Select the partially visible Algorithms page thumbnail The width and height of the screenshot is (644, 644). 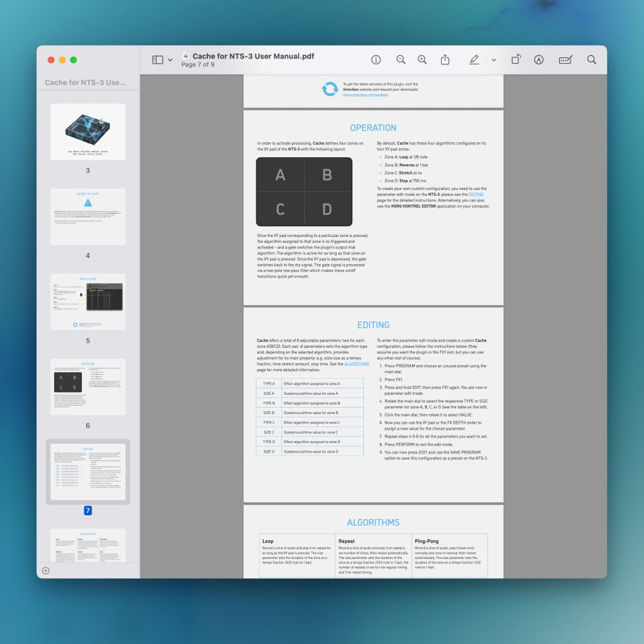(x=88, y=545)
